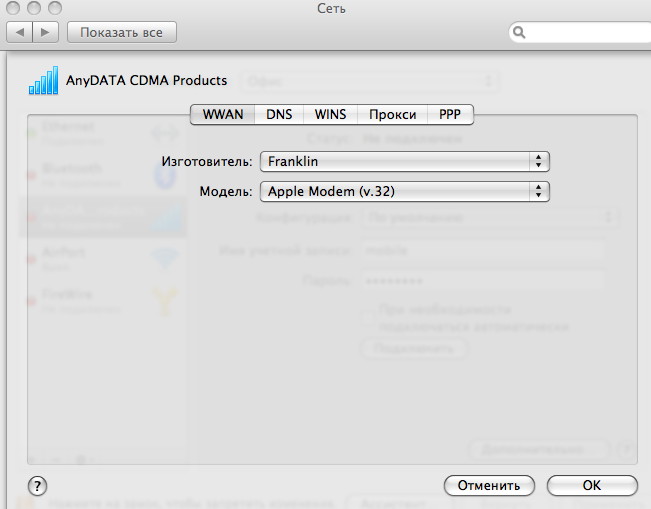Screen dimensions: 651x509
Task: Click the back navigation arrow
Action: click(20, 32)
